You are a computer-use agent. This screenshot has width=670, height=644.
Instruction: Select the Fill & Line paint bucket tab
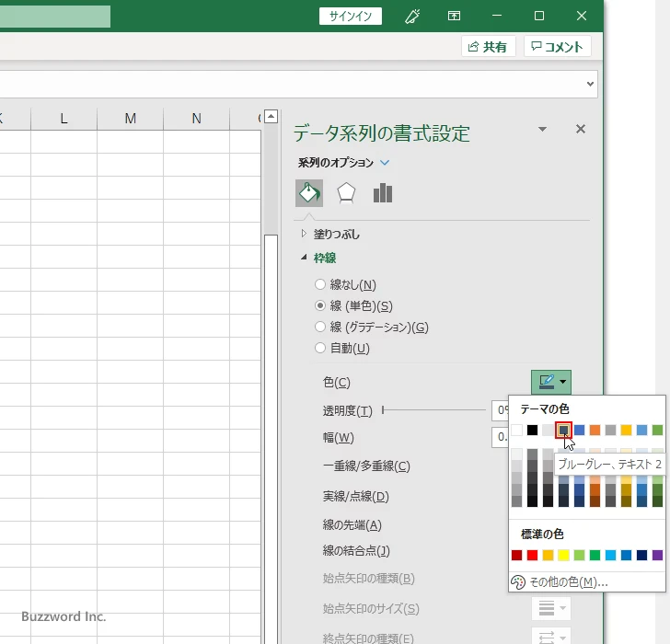(x=309, y=193)
